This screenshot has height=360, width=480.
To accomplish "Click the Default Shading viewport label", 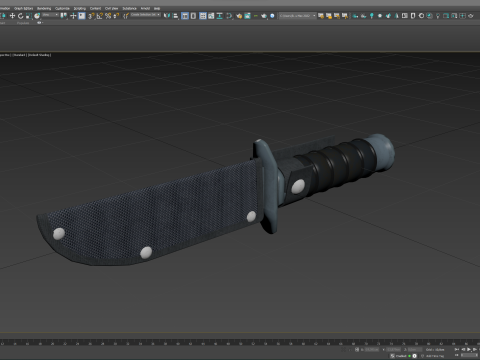I will [39, 55].
